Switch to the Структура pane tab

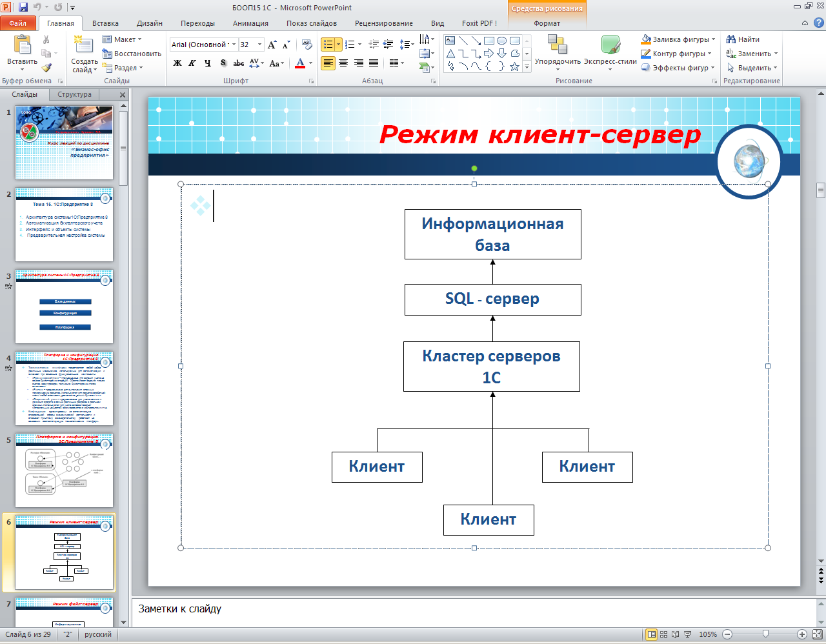(x=74, y=94)
